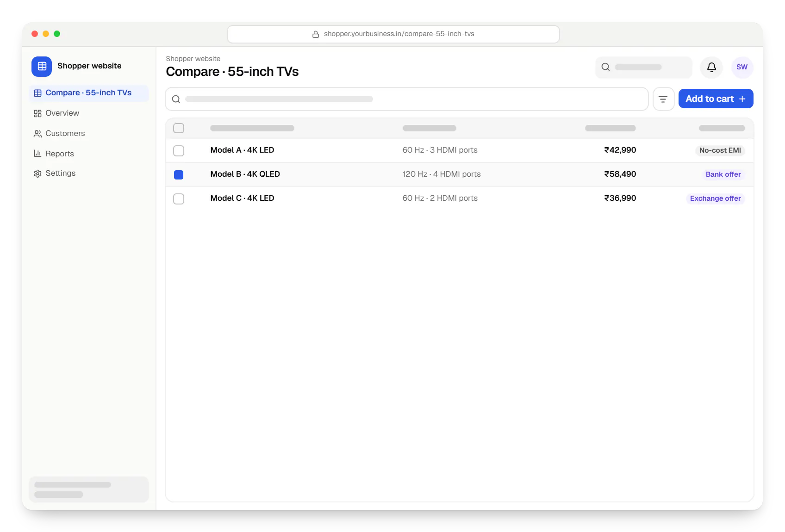The image size is (785, 532).
Task: Select Model A · 4K LED name
Action: [242, 150]
